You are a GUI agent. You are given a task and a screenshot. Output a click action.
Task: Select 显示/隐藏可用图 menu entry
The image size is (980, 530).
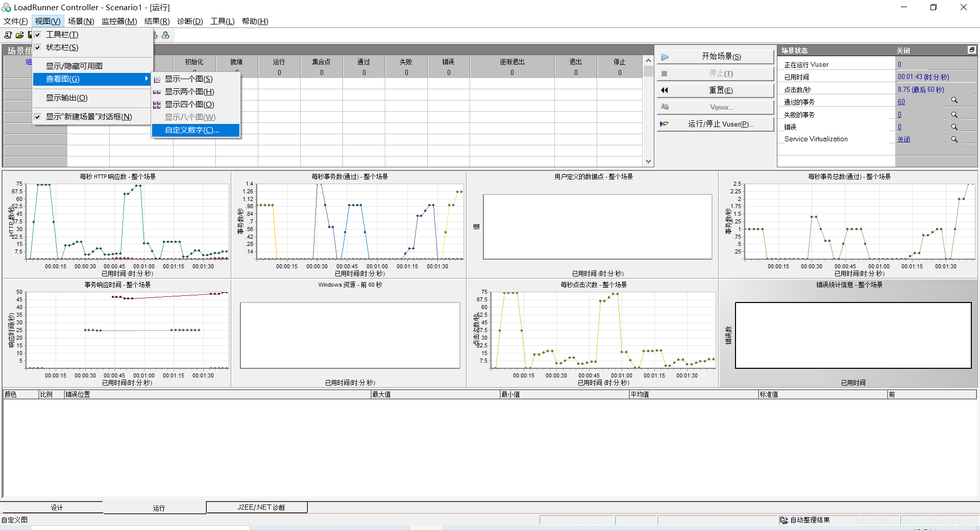click(92, 66)
